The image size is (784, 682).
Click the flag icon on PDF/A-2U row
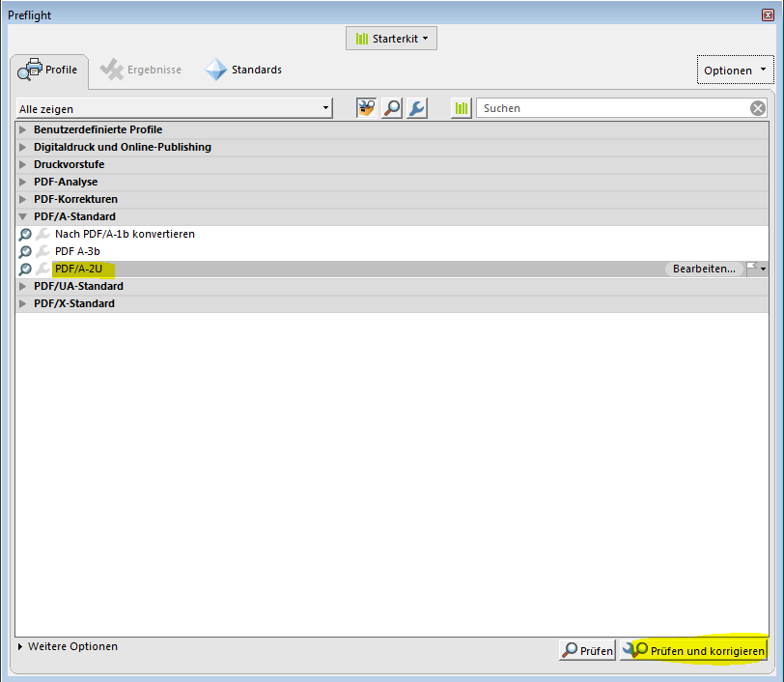[753, 269]
